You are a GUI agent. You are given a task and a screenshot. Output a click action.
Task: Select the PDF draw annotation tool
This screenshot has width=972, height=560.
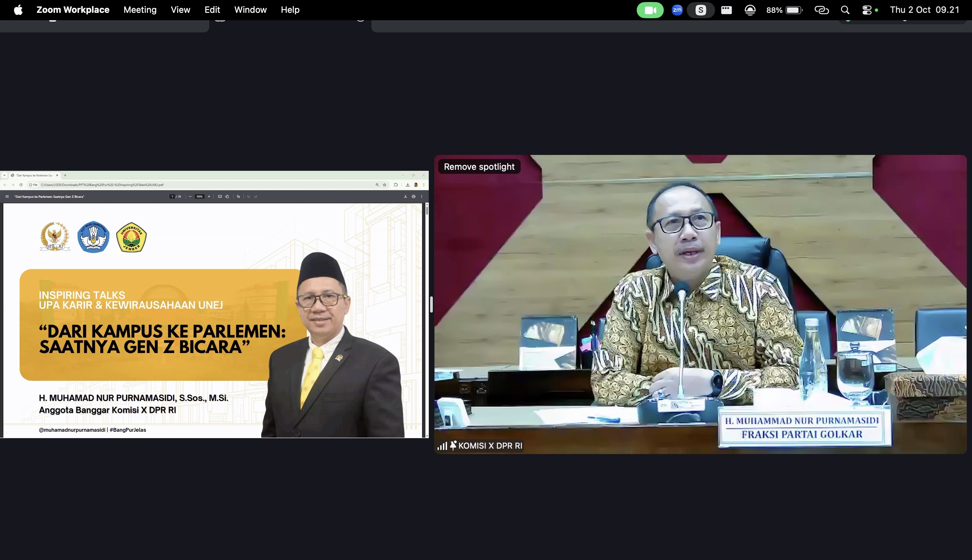tap(238, 196)
